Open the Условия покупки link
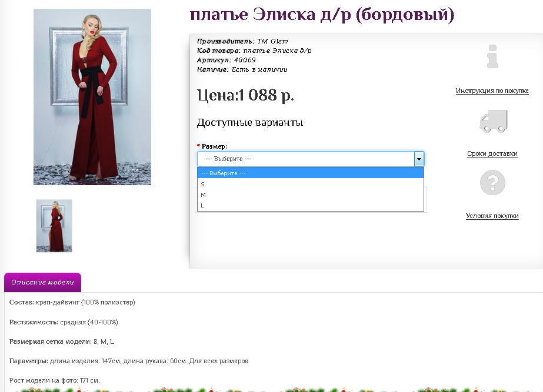The width and height of the screenshot is (543, 392). coord(492,216)
